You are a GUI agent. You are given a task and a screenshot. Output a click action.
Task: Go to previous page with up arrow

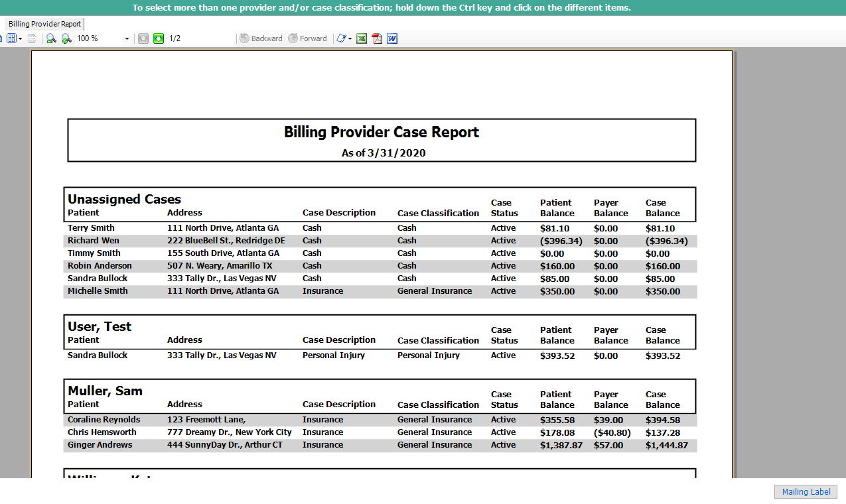pos(143,38)
